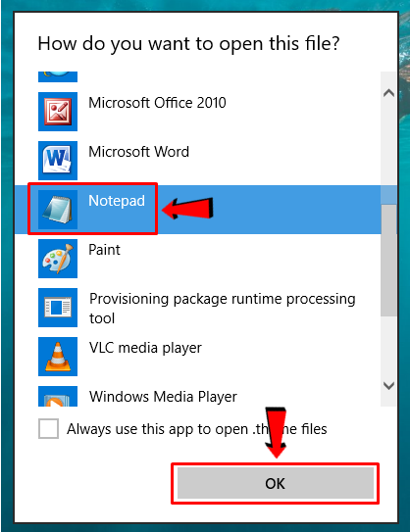Screen dimensions: 410x532
Task: Click the 'Always use this app' label
Action: pyautogui.click(x=197, y=429)
